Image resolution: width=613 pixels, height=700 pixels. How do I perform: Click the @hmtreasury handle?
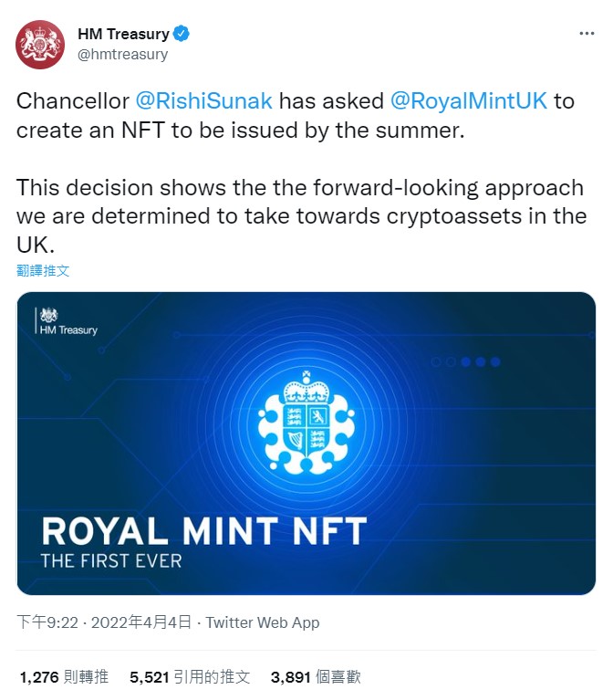tap(122, 54)
